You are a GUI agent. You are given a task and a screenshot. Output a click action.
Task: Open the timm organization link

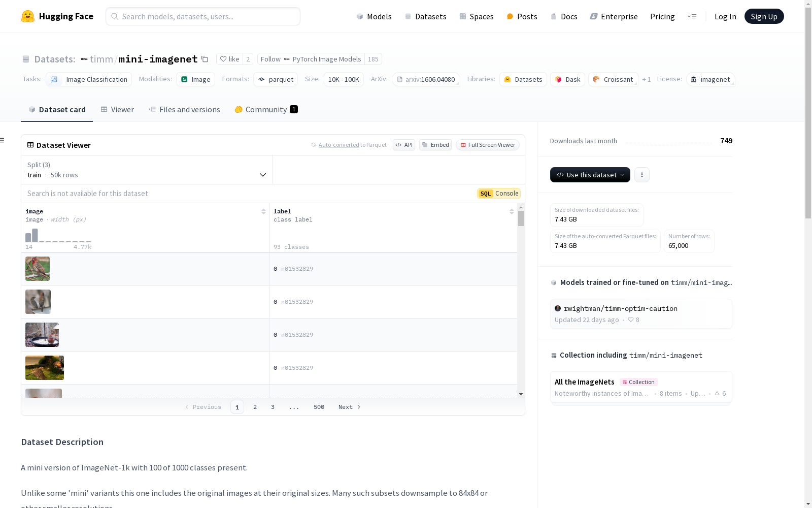pos(101,59)
